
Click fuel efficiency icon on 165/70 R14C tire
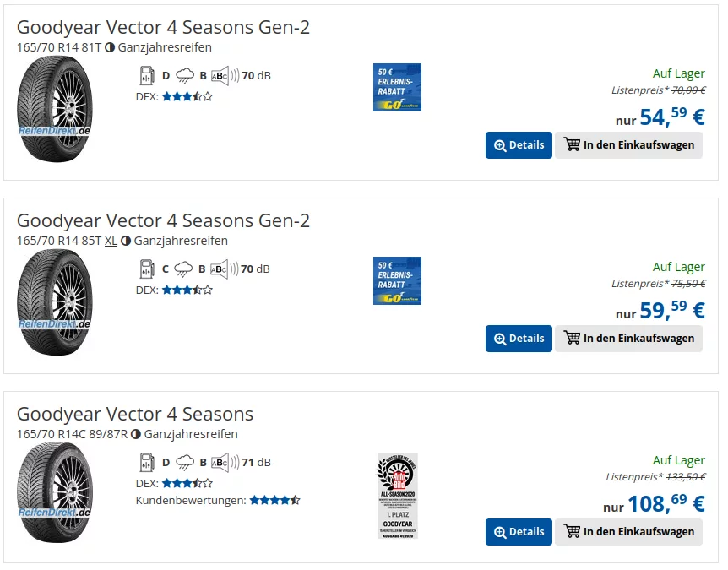point(145,462)
